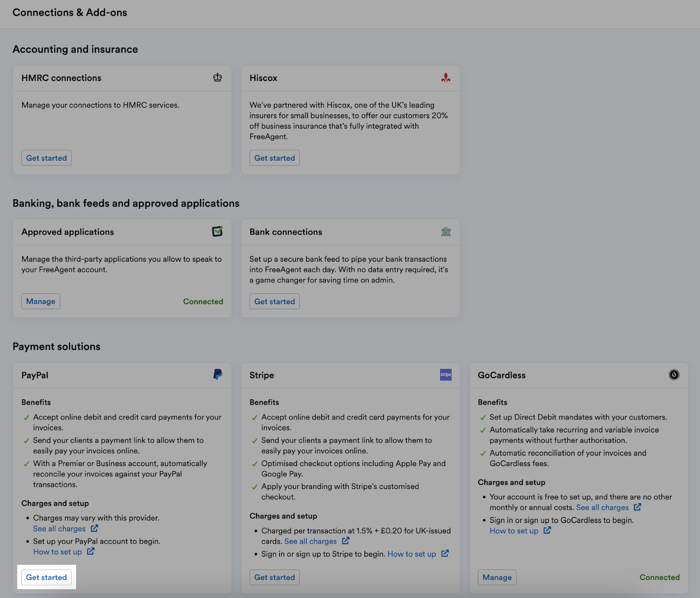Image resolution: width=700 pixels, height=598 pixels.
Task: Open external link icon beside Stripe How to set up
Action: (445, 554)
